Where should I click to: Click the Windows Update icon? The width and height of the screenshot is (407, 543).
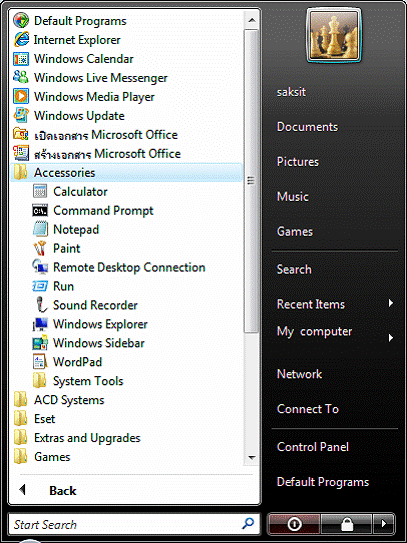point(21,115)
